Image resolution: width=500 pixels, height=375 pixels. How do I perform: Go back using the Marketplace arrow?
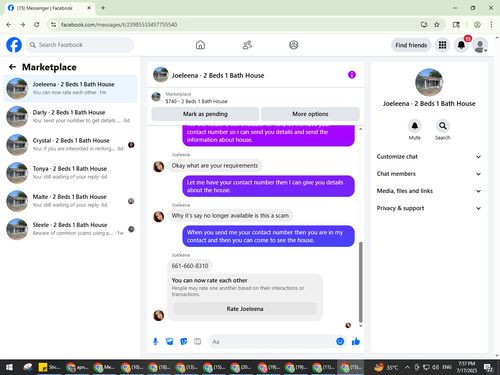12,67
